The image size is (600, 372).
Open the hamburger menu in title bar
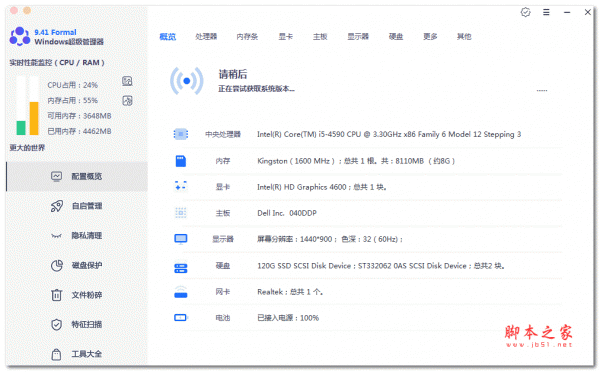[x=546, y=12]
